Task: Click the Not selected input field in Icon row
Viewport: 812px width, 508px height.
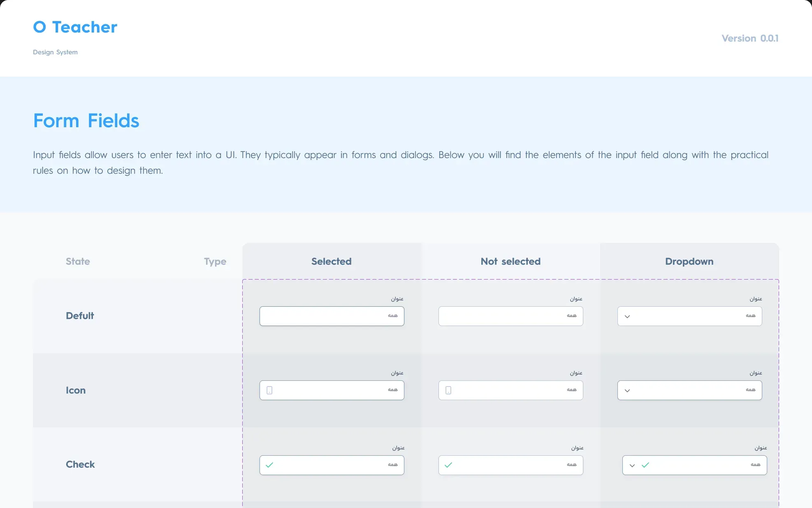Action: (x=511, y=390)
